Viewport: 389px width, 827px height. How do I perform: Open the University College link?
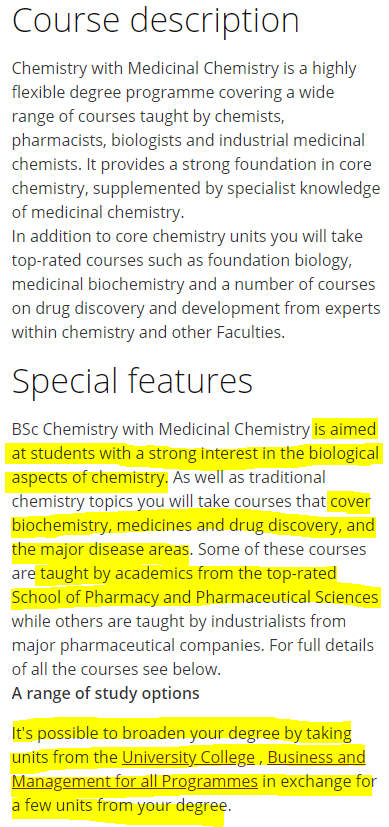tap(188, 757)
